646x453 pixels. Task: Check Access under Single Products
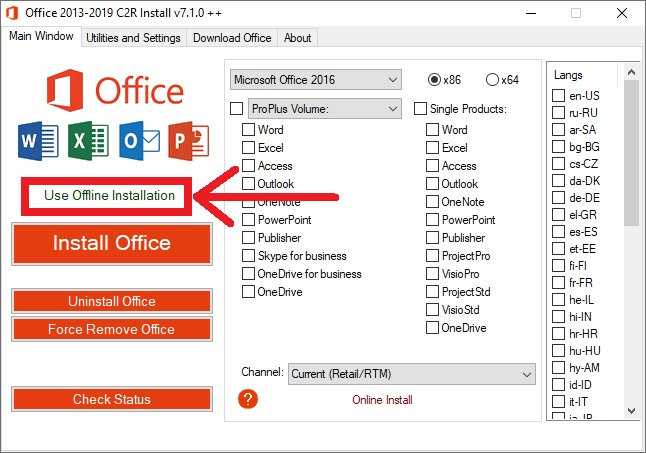click(432, 166)
